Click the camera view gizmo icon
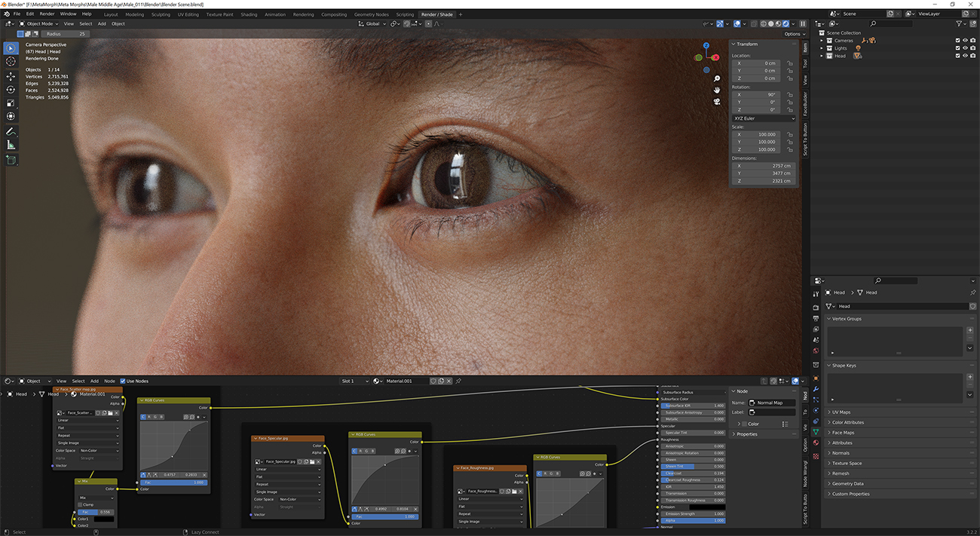The image size is (980, 536). click(x=716, y=101)
